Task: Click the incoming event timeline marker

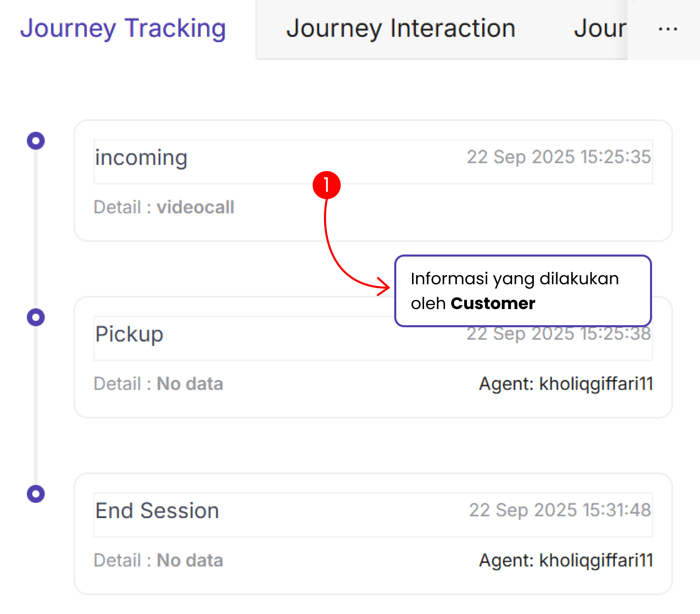Action: (x=36, y=141)
